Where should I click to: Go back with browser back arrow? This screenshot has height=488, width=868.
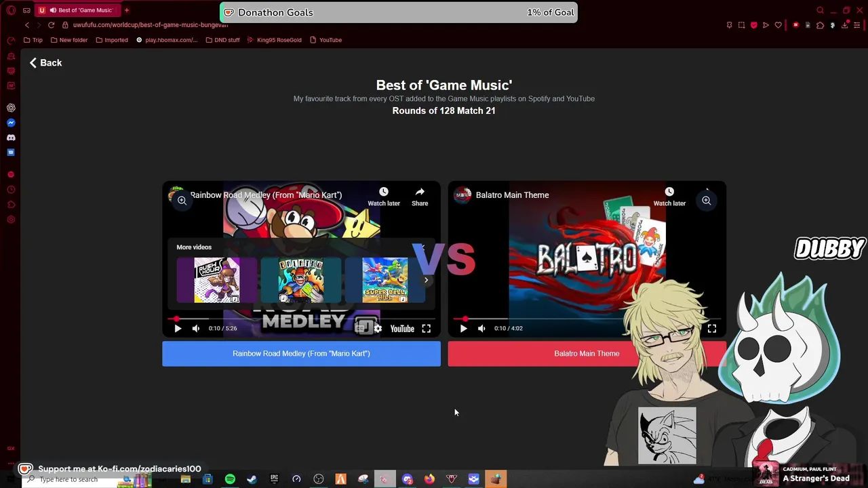[x=27, y=25]
